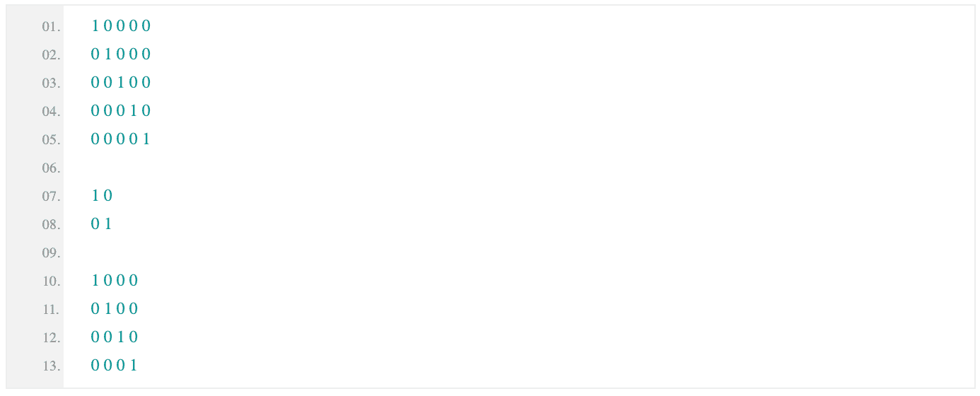Click the code line '0 1 0 0'
The width and height of the screenshot is (980, 396).
coord(115,309)
